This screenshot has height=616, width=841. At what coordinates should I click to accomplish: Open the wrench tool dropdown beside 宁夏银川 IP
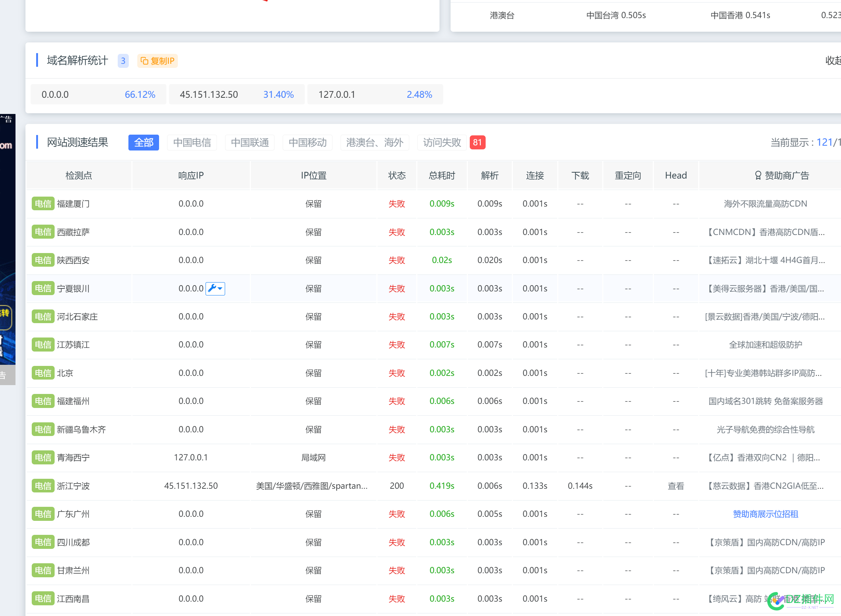pyautogui.click(x=215, y=288)
